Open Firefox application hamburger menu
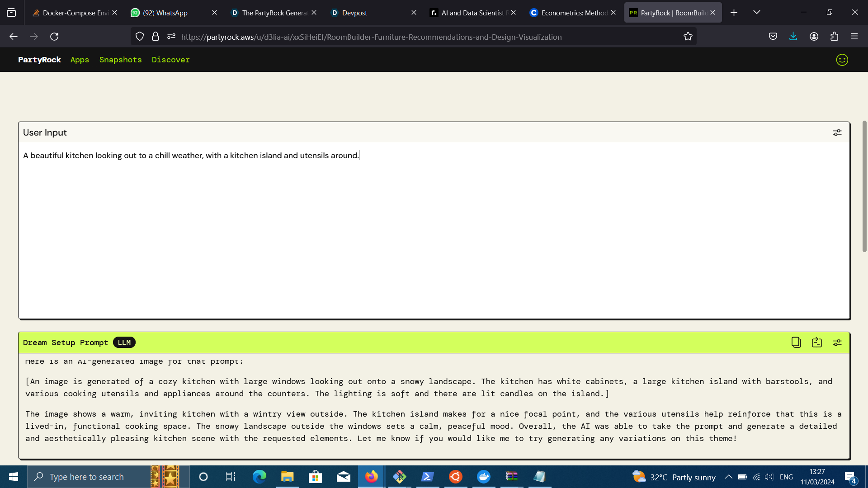This screenshot has width=868, height=488. click(854, 37)
